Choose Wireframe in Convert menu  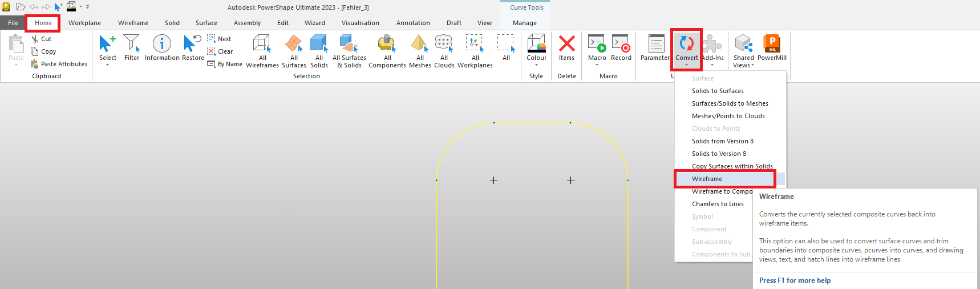coord(730,179)
